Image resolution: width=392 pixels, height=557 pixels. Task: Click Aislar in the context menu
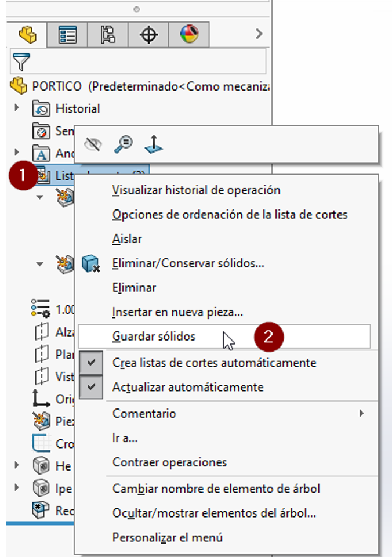tap(127, 238)
